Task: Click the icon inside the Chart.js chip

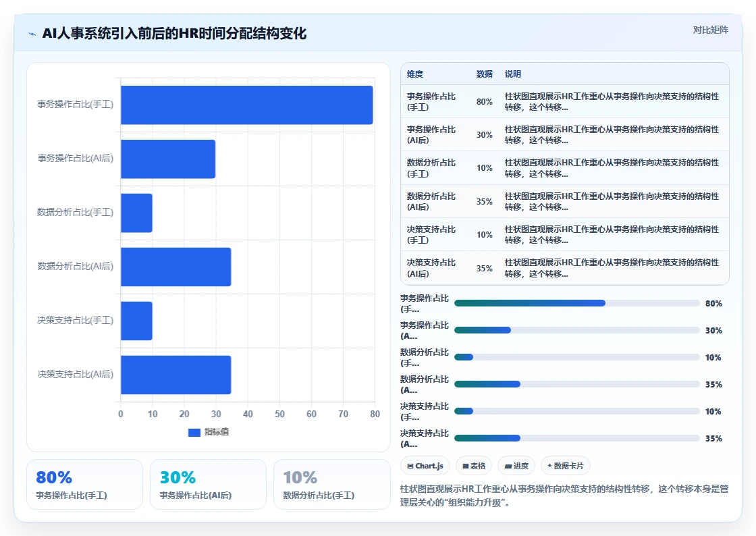Action: point(410,466)
